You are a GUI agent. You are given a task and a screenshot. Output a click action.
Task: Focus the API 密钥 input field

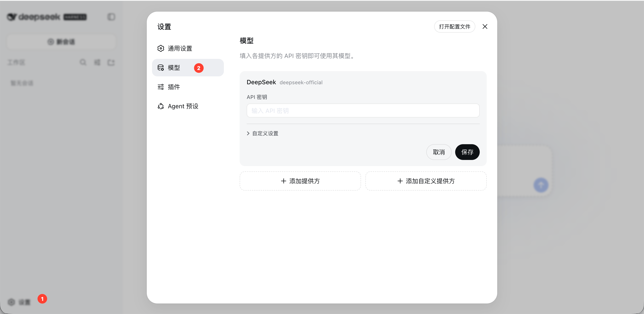(363, 111)
